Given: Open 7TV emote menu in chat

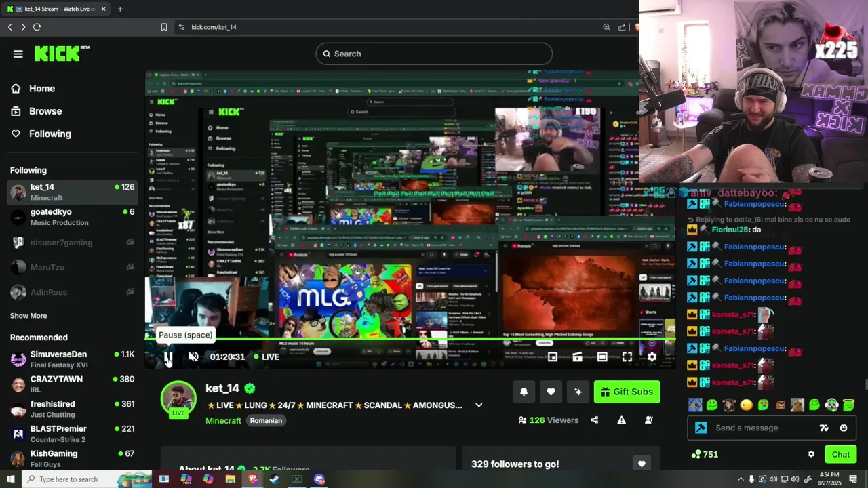Looking at the screenshot, I should click(824, 428).
